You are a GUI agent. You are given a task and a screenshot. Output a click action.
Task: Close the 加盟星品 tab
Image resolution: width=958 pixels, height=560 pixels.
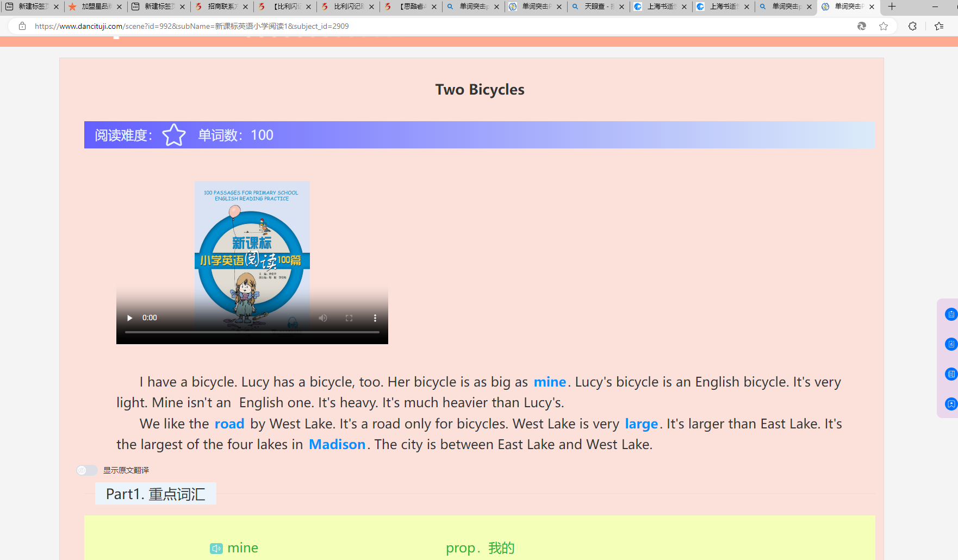(x=119, y=7)
